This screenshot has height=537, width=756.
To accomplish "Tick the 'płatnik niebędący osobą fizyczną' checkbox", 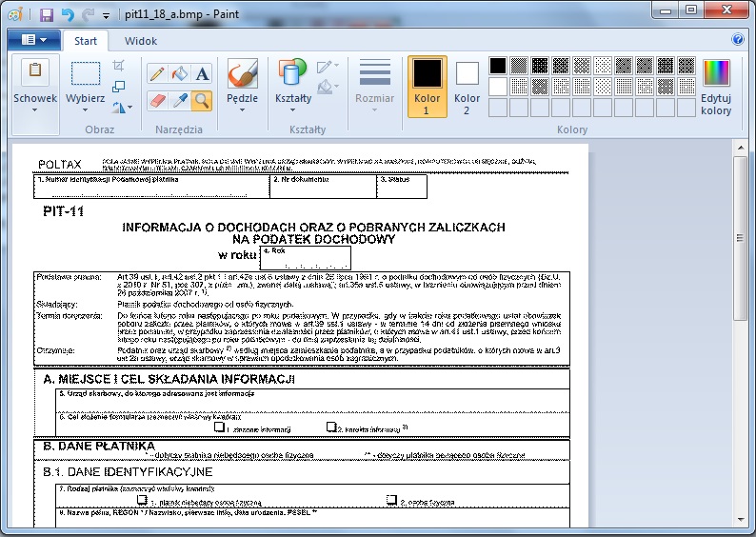I will tap(142, 500).
